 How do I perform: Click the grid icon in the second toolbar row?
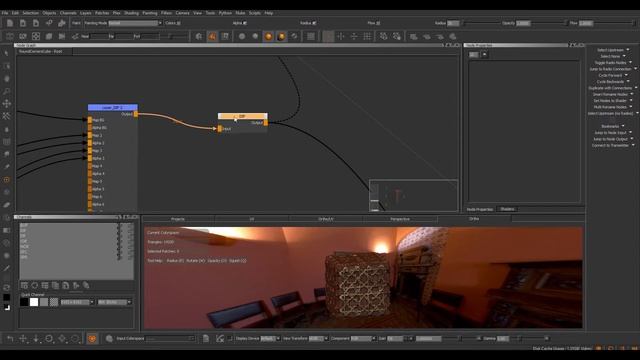click(x=311, y=36)
